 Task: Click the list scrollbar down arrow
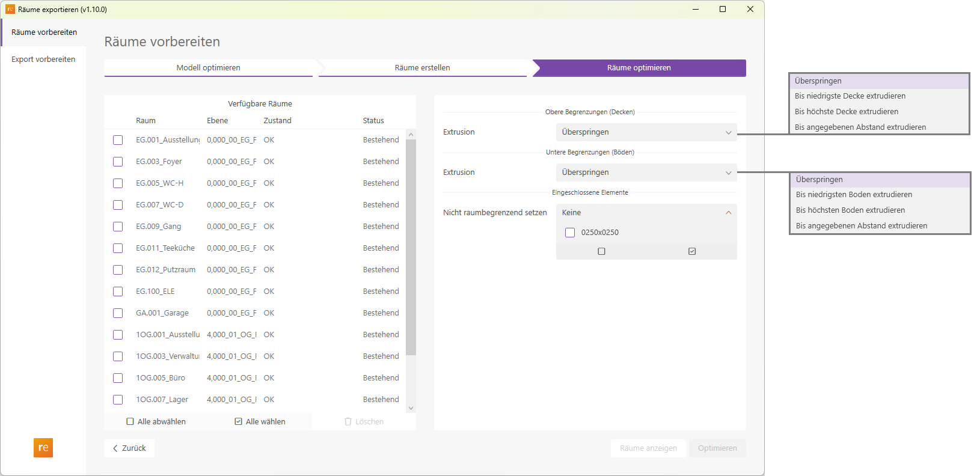[x=411, y=408]
